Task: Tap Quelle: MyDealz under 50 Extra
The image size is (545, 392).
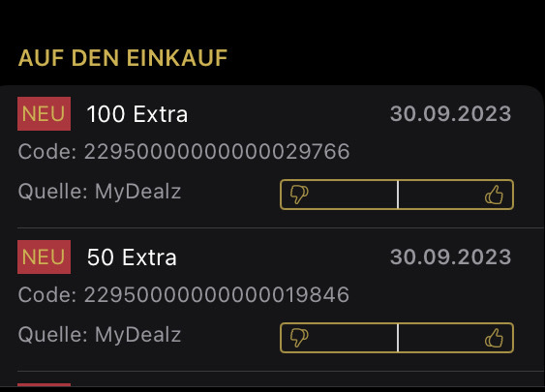Action: click(100, 335)
